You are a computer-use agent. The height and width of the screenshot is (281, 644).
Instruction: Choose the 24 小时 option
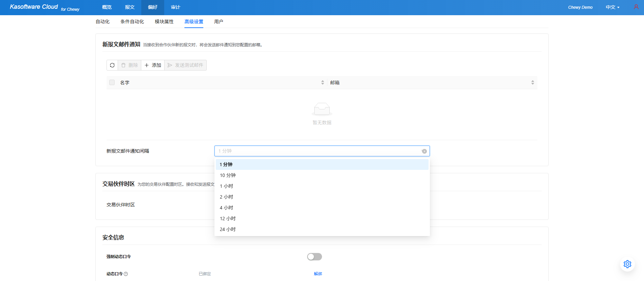(228, 229)
